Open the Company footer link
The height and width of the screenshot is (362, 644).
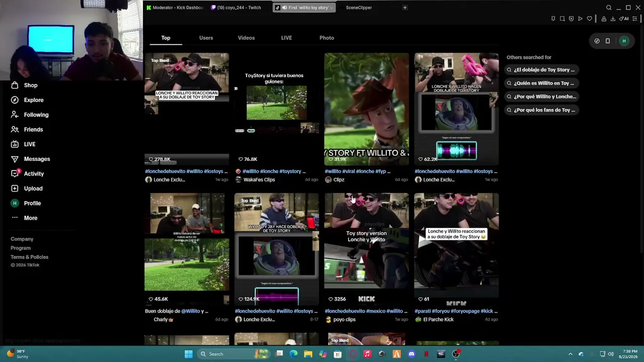(x=22, y=239)
